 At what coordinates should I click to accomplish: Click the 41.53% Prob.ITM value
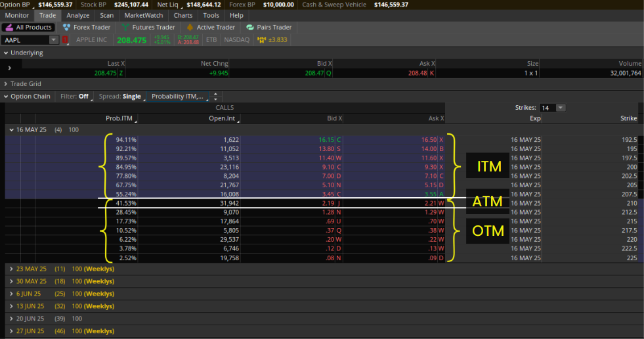[x=126, y=203]
